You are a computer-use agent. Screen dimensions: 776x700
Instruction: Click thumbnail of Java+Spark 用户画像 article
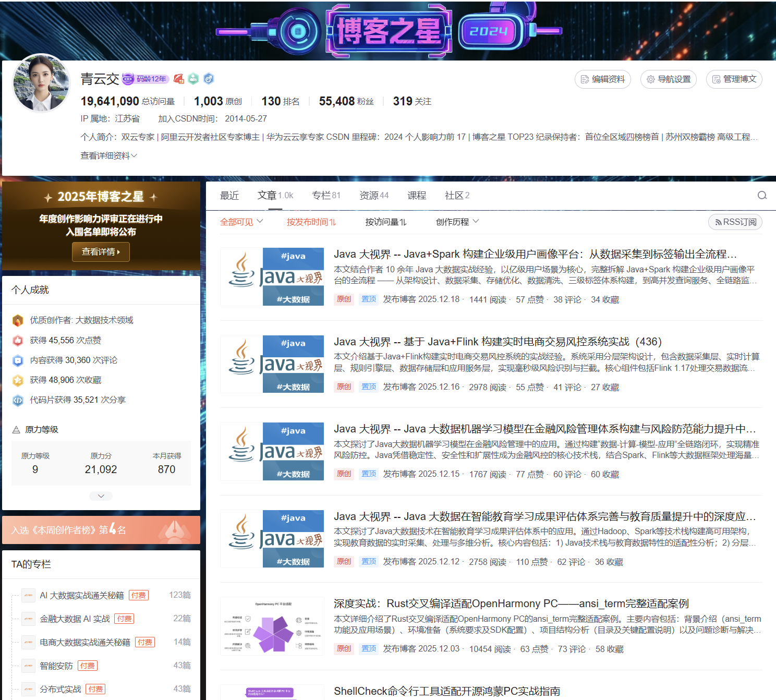pyautogui.click(x=272, y=276)
